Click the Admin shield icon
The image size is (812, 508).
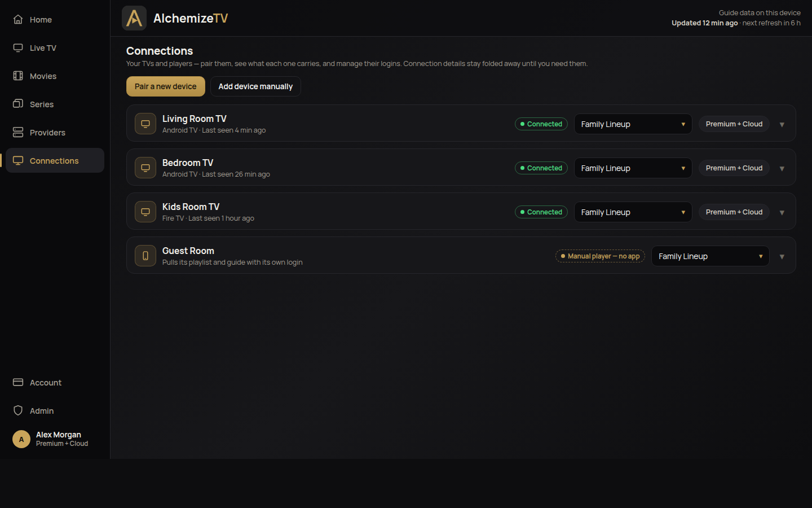pos(18,410)
